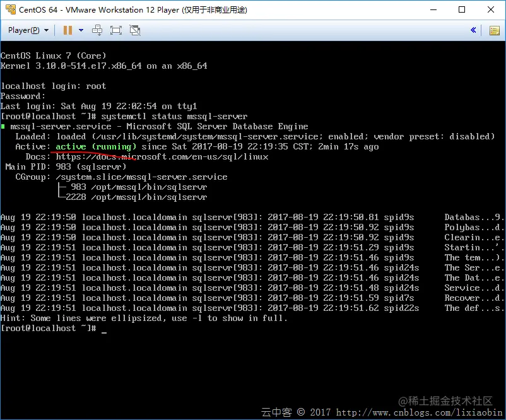Click the docs.microsoft.com URL text
Screen dimensions: 506x420
(162, 157)
